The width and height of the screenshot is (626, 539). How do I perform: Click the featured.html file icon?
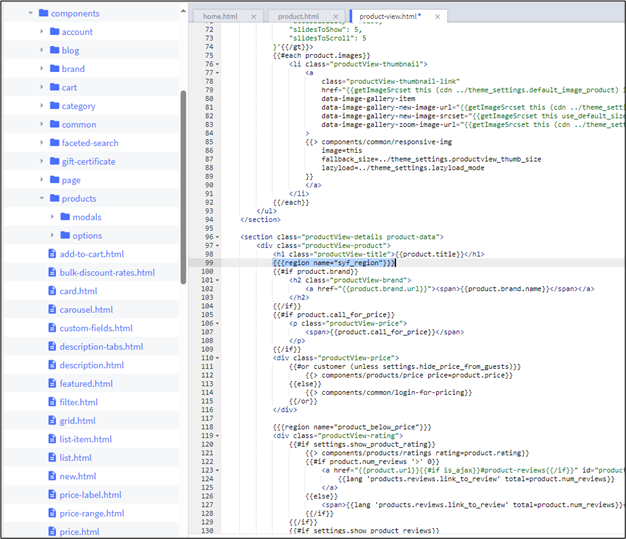pyautogui.click(x=52, y=384)
